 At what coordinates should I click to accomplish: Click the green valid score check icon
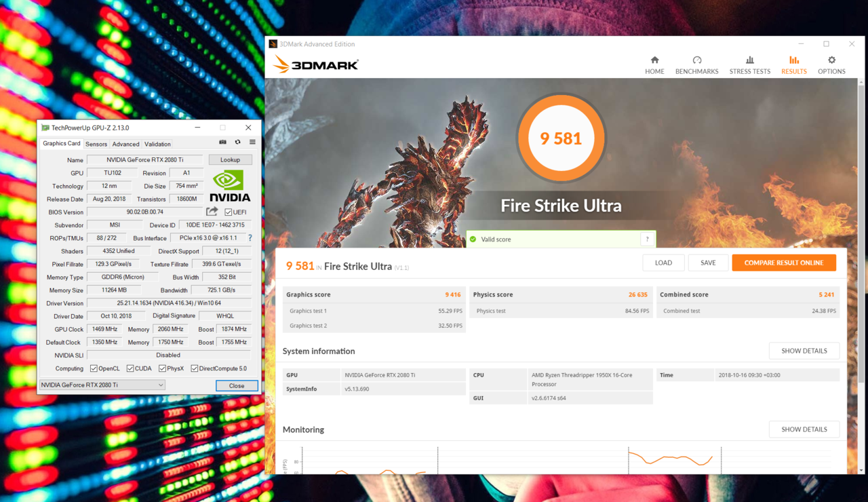pos(473,239)
